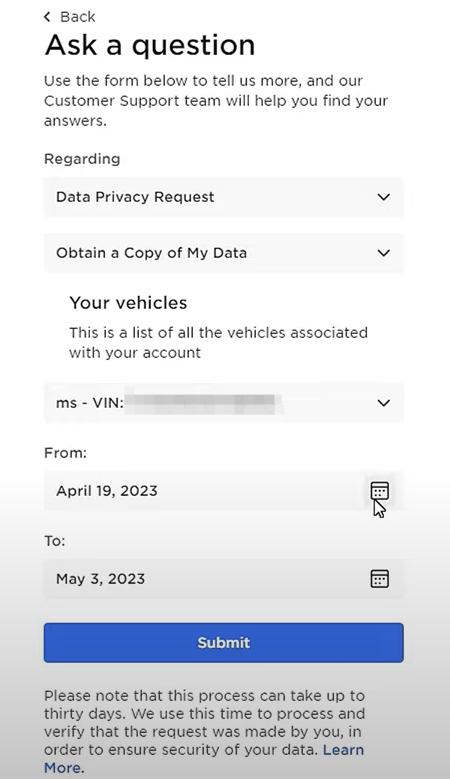Open the From date calendar icon
Image resolution: width=450 pixels, height=779 pixels.
coord(379,491)
